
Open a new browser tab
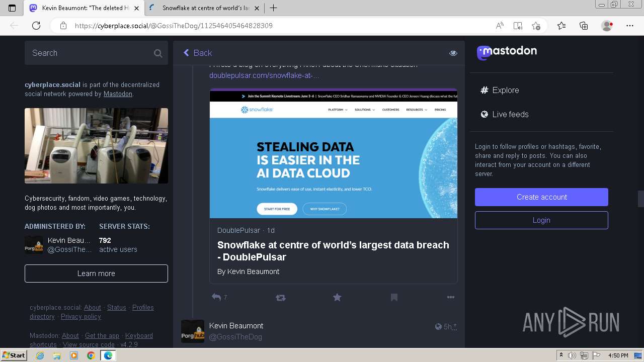(274, 8)
